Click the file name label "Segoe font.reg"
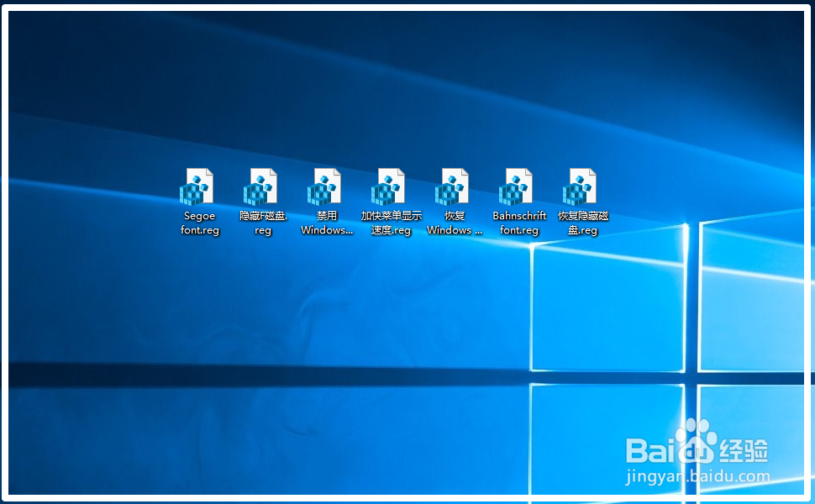815x504 pixels. coord(200,223)
